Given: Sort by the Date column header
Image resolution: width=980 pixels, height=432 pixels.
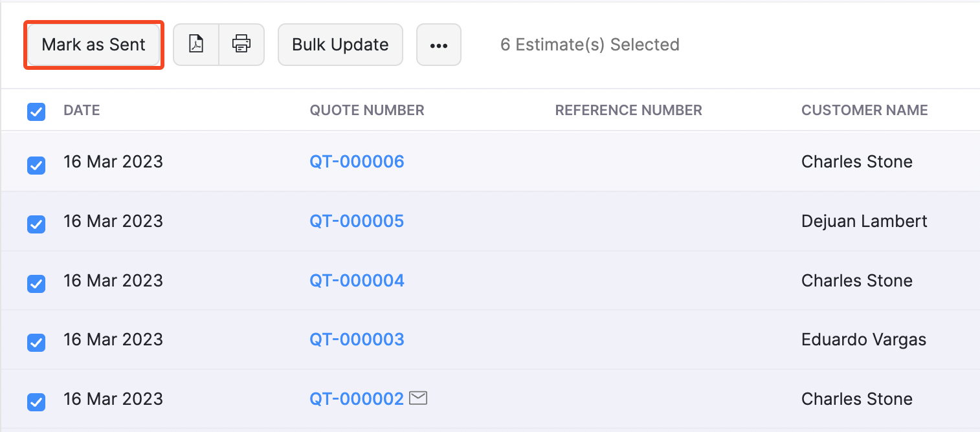Looking at the screenshot, I should tap(82, 111).
